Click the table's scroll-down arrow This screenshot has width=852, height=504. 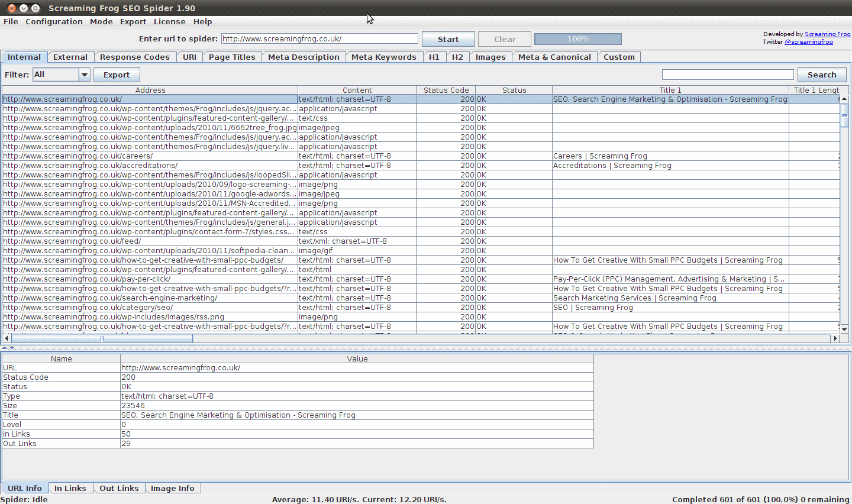pos(844,329)
